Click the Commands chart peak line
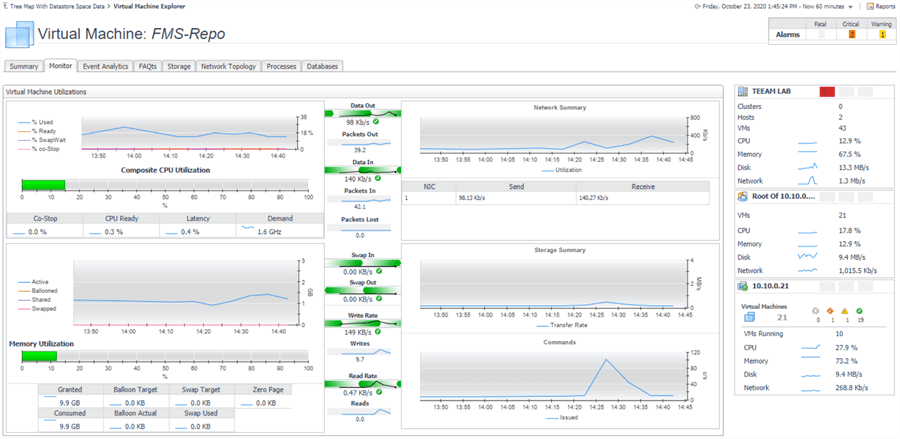 (606, 360)
